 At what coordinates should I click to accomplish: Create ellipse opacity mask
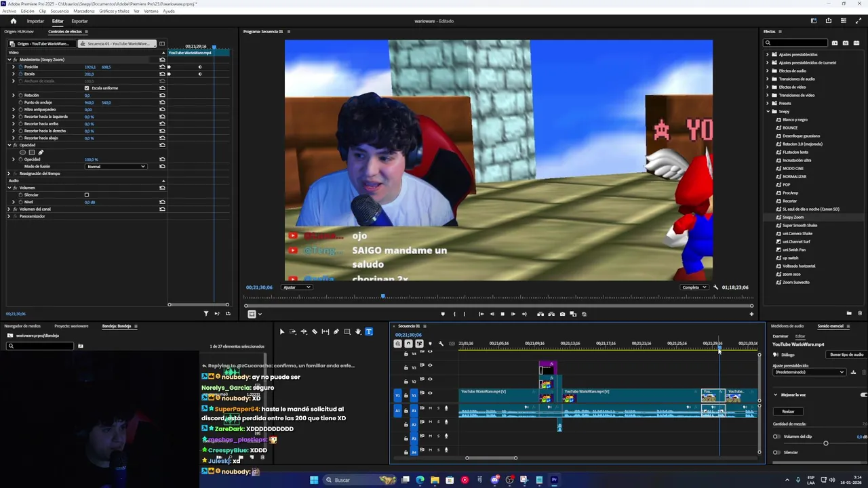[22, 152]
